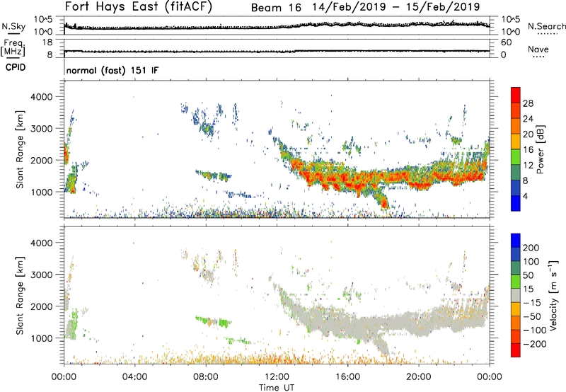Screen dimensions: 566x392
Task: Select the 'N.Search' legend label
Action: (x=546, y=26)
